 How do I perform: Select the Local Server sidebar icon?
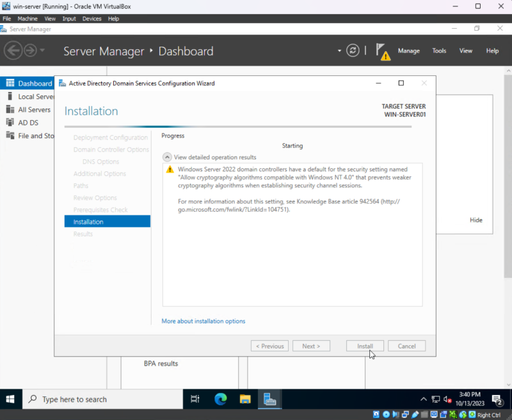[x=10, y=96]
